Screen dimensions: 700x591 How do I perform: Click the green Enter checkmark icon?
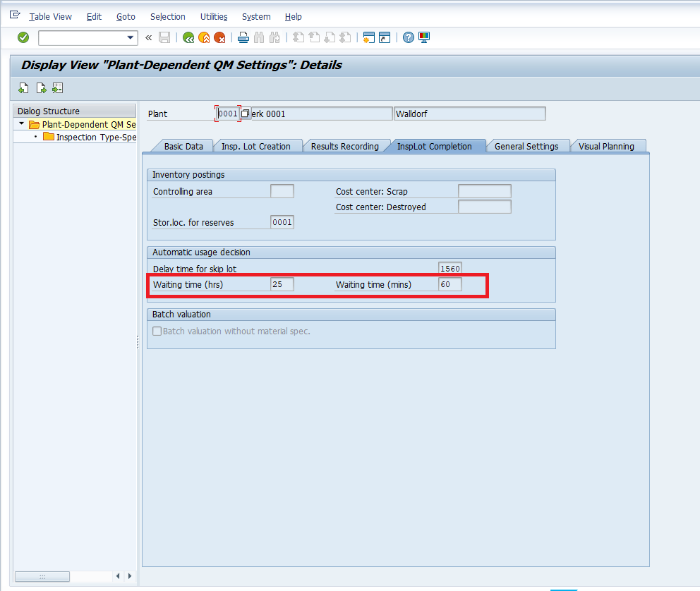(x=23, y=37)
